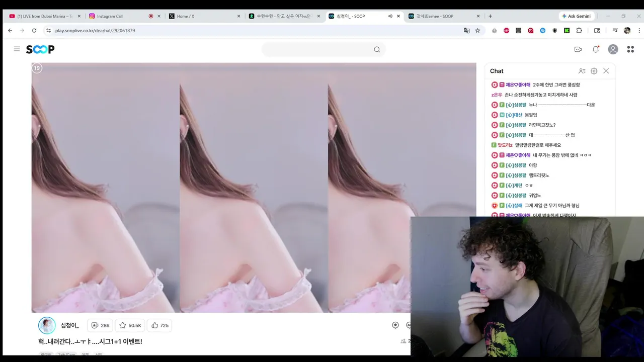Switch to the LIVE from Dubai Marina tab
This screenshot has width=644, height=362.
pos(45,16)
